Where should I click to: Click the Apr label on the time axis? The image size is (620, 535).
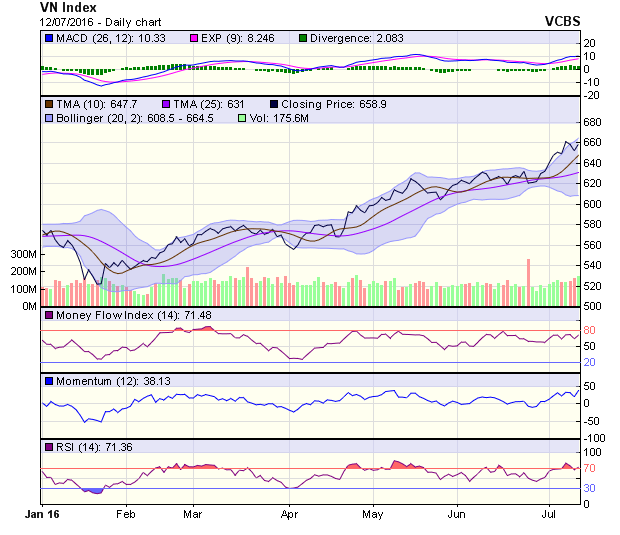290,516
